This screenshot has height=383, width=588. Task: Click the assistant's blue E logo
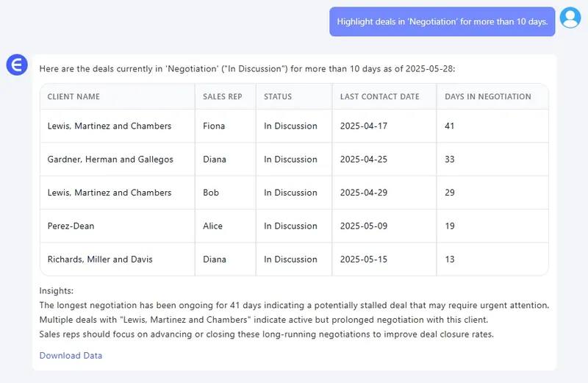(16, 65)
